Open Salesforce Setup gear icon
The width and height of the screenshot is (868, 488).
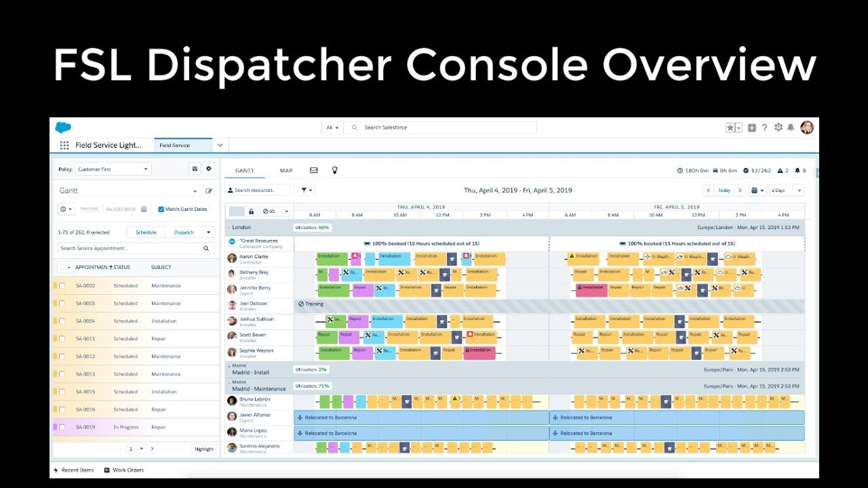click(778, 127)
